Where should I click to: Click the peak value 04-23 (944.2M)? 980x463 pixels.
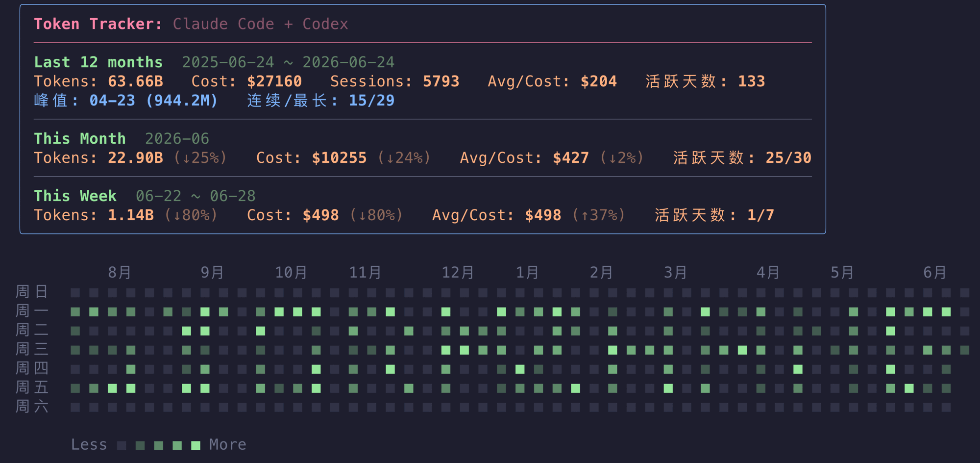click(154, 101)
